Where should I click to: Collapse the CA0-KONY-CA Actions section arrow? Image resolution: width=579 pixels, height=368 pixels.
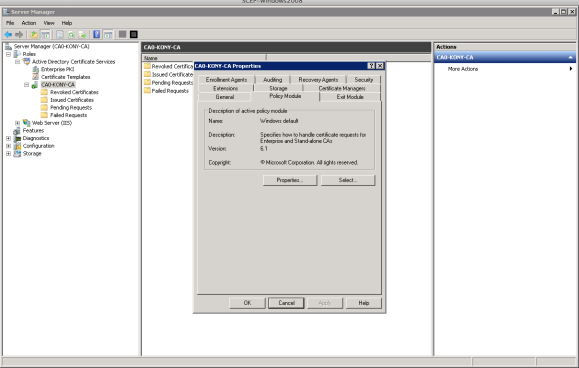[571, 58]
